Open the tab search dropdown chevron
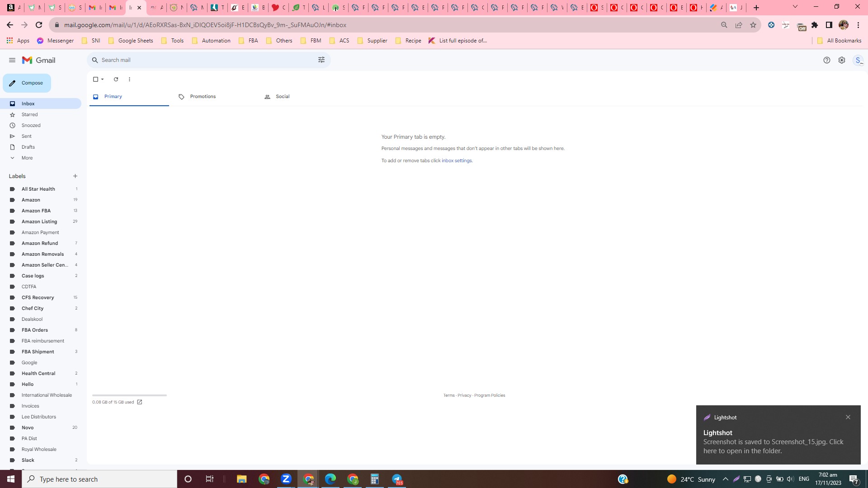Viewport: 868px width, 488px height. [x=795, y=7]
